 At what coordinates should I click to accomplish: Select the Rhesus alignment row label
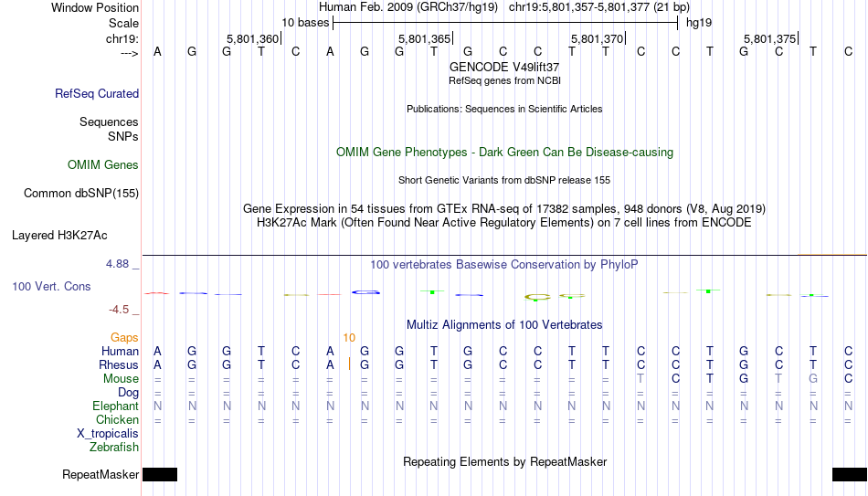point(119,365)
